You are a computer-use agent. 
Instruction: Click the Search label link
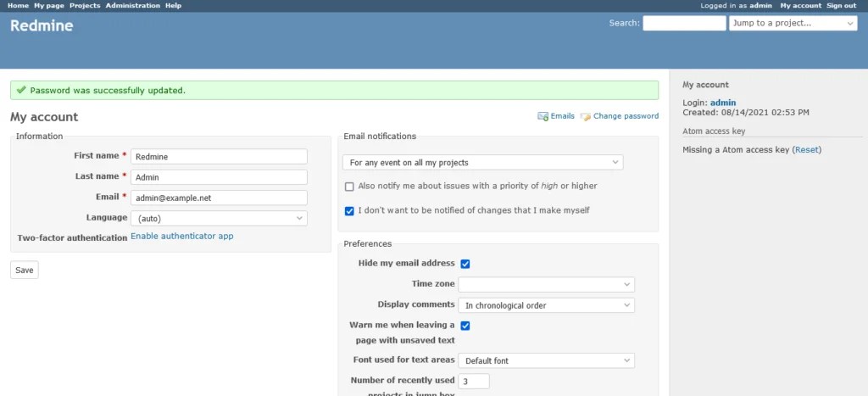click(x=623, y=23)
